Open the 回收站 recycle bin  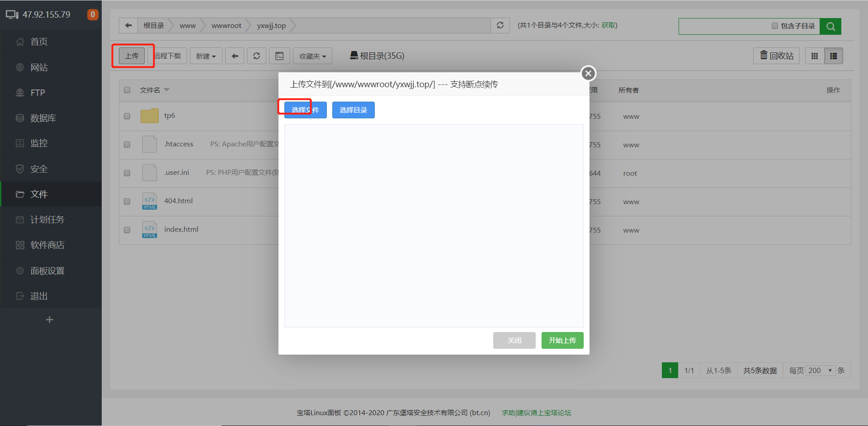776,56
